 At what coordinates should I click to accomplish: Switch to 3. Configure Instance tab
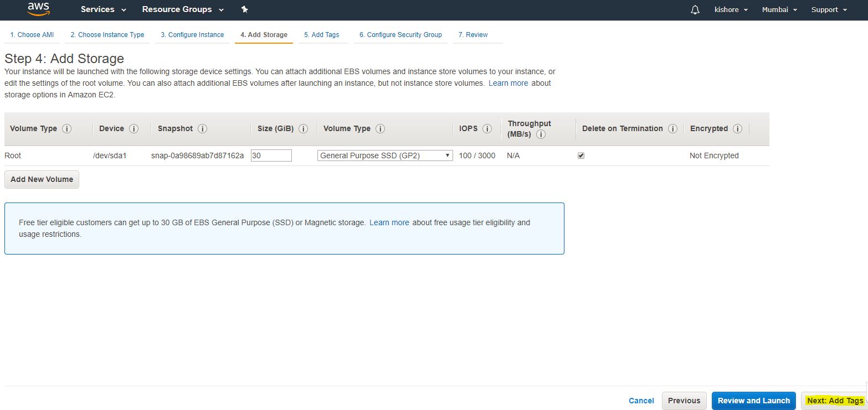click(192, 34)
